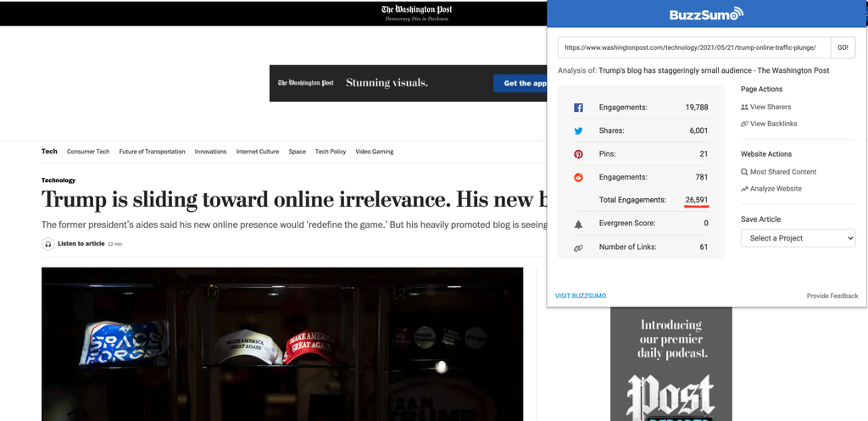The height and width of the screenshot is (421, 868).
Task: Click the Reddit icon beside Engagements
Action: 578,177
